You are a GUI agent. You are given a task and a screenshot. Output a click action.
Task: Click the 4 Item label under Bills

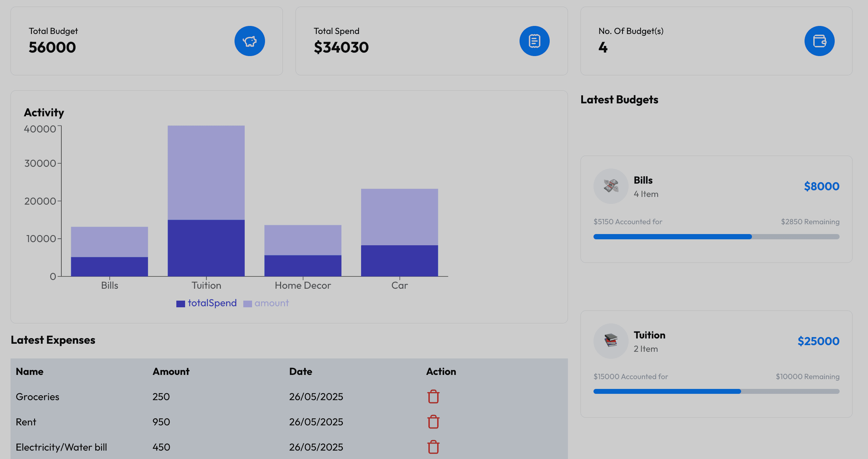[x=646, y=194]
